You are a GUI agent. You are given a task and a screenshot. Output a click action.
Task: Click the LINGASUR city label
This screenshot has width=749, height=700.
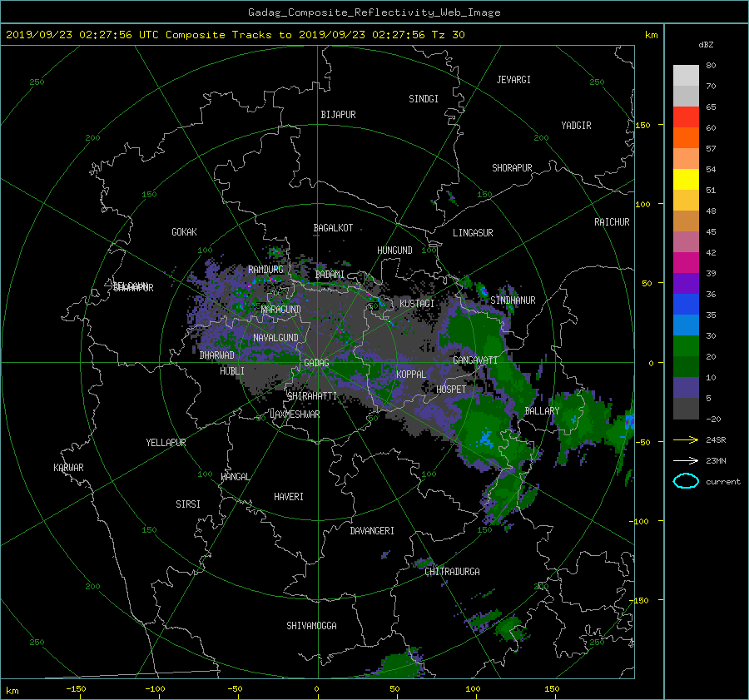pos(473,233)
